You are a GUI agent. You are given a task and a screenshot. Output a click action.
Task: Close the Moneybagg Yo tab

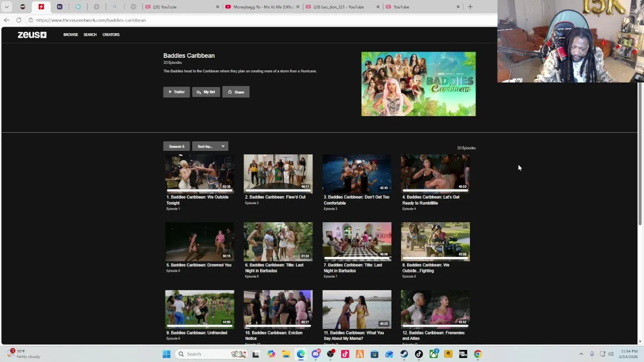tap(298, 7)
